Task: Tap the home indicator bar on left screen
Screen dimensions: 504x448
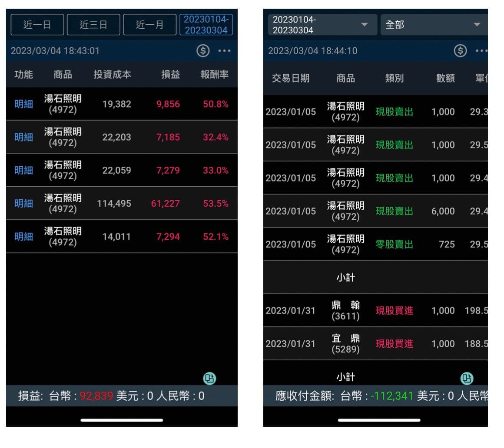Action: click(x=122, y=420)
